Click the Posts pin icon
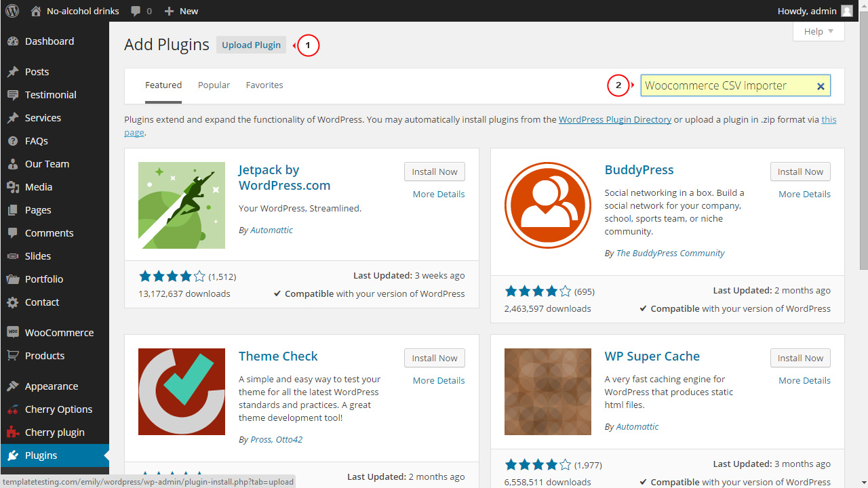The image size is (868, 488). coord(13,72)
